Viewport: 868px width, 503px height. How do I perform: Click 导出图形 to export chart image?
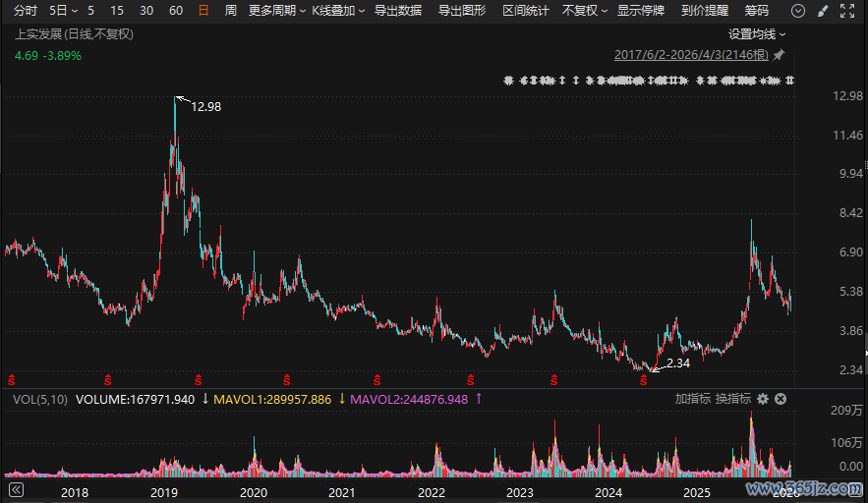coord(462,11)
